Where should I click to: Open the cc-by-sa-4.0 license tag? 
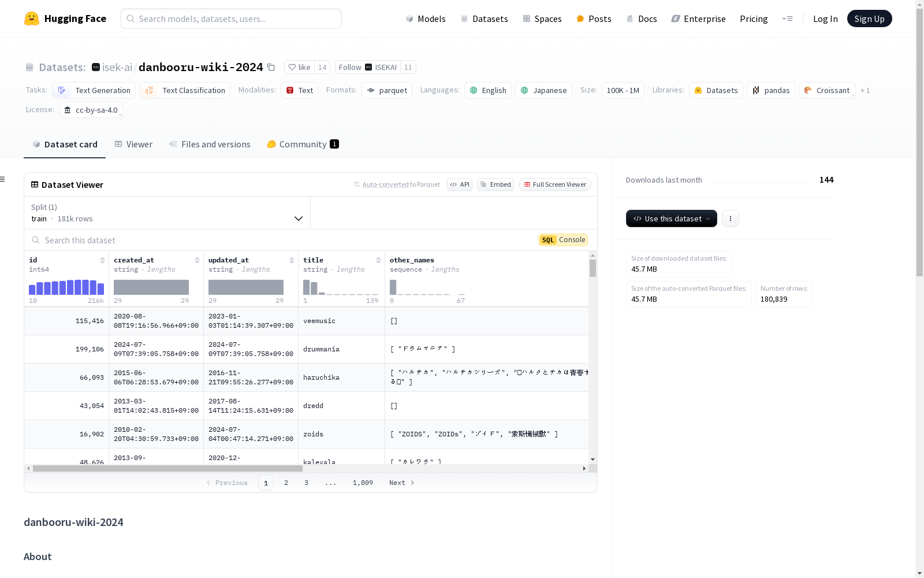click(x=91, y=110)
